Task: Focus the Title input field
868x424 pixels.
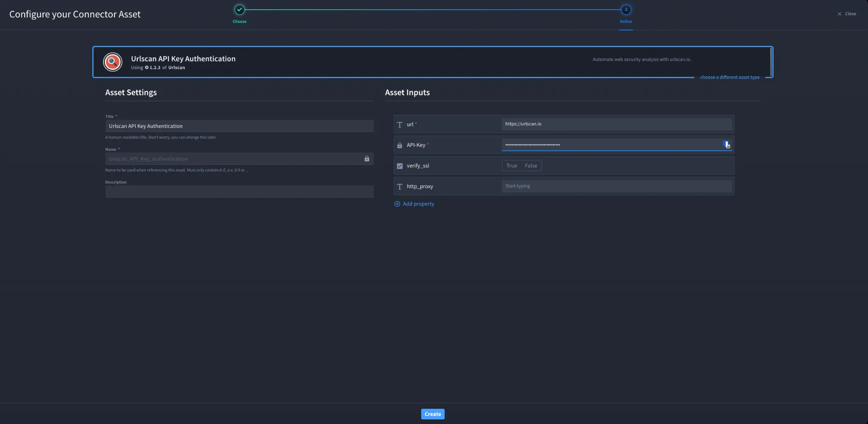Action: coord(239,126)
